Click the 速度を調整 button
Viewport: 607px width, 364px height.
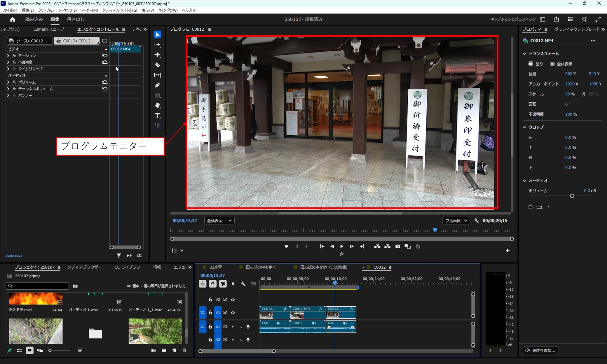(541, 350)
